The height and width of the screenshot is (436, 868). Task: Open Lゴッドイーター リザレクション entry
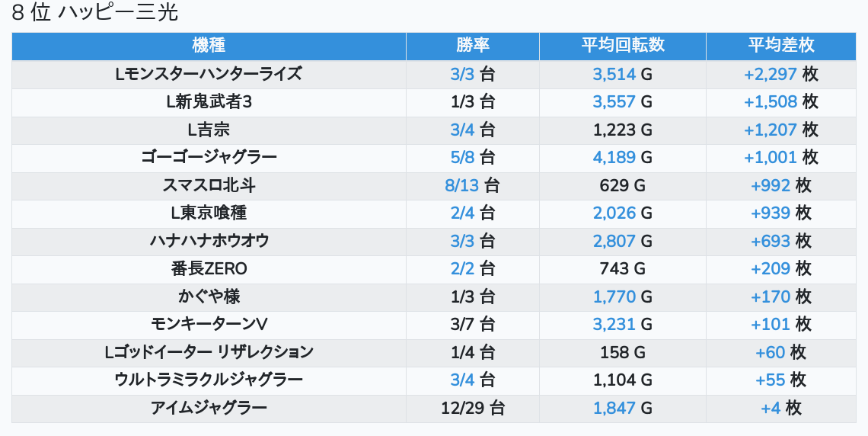(209, 353)
